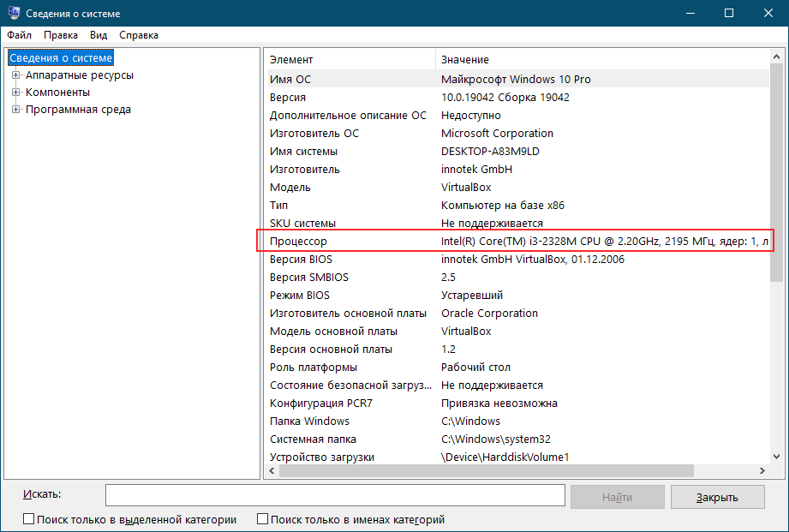
Task: Enable Поиск только в именах категорий checkbox
Action: [264, 519]
